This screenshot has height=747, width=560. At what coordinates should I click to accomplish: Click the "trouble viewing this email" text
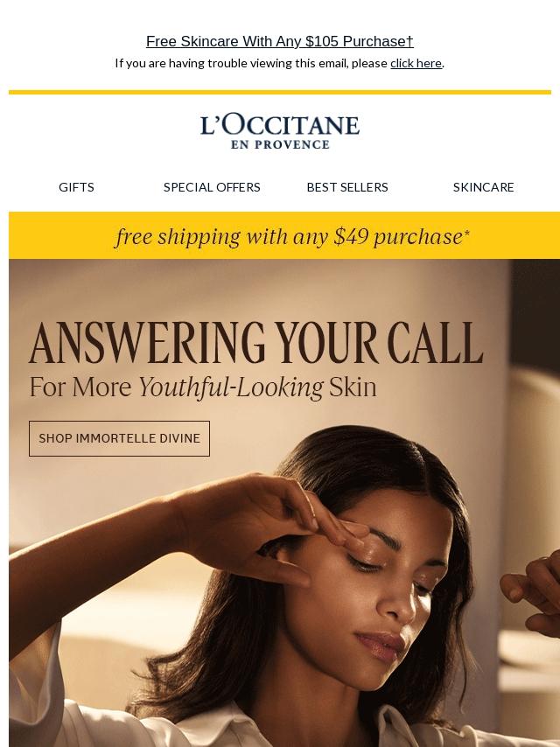click(x=258, y=63)
